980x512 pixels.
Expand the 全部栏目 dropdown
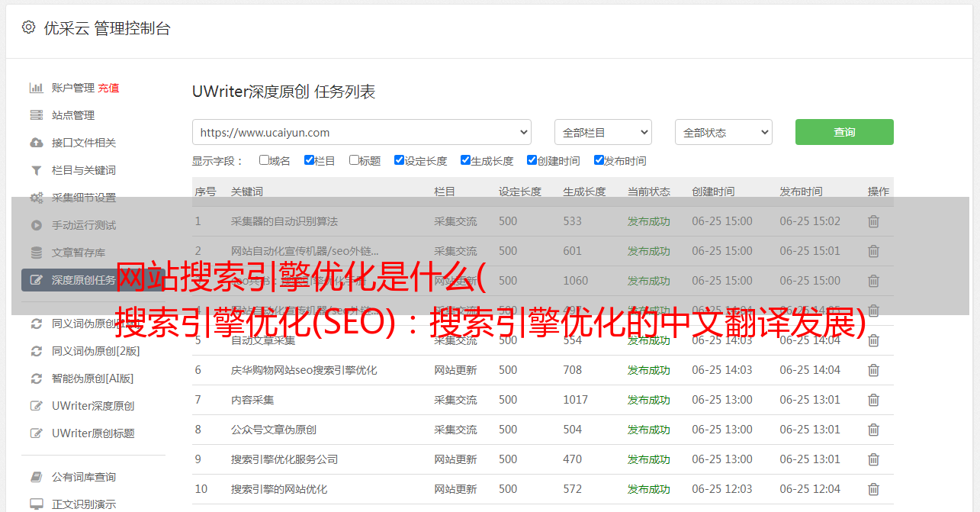(602, 132)
